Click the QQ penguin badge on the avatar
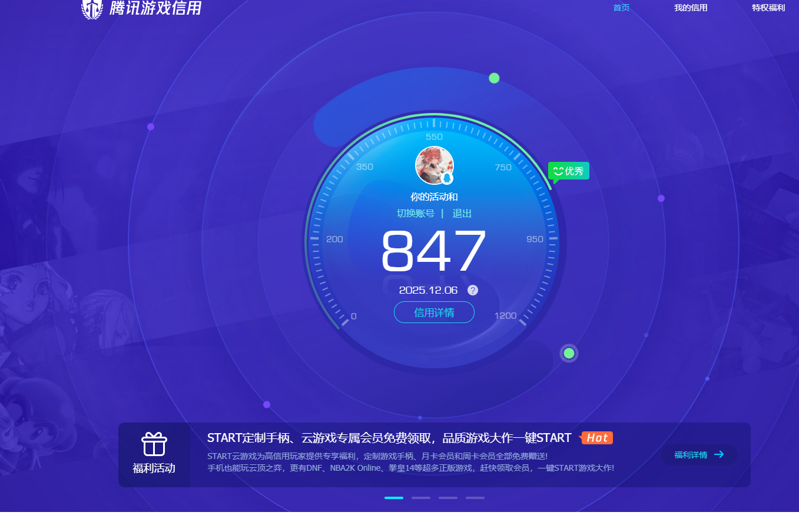Image resolution: width=799 pixels, height=532 pixels. tap(447, 178)
